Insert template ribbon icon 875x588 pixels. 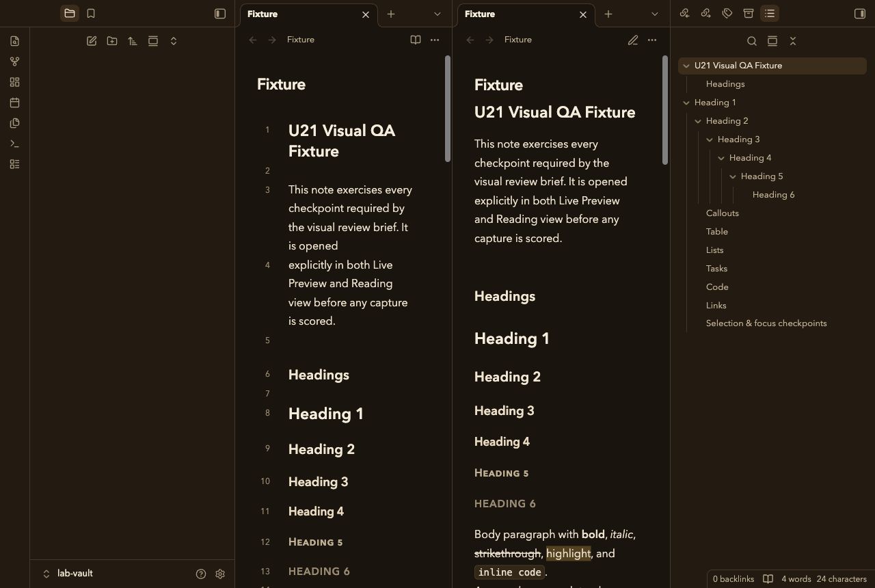click(15, 123)
